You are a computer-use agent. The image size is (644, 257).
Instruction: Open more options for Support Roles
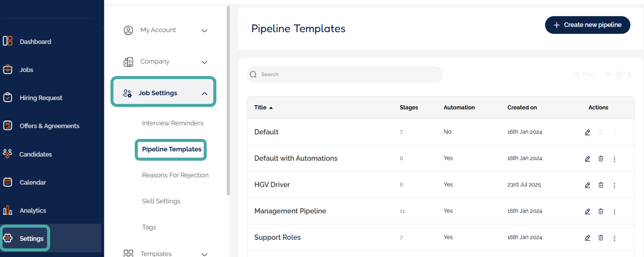tap(615, 238)
